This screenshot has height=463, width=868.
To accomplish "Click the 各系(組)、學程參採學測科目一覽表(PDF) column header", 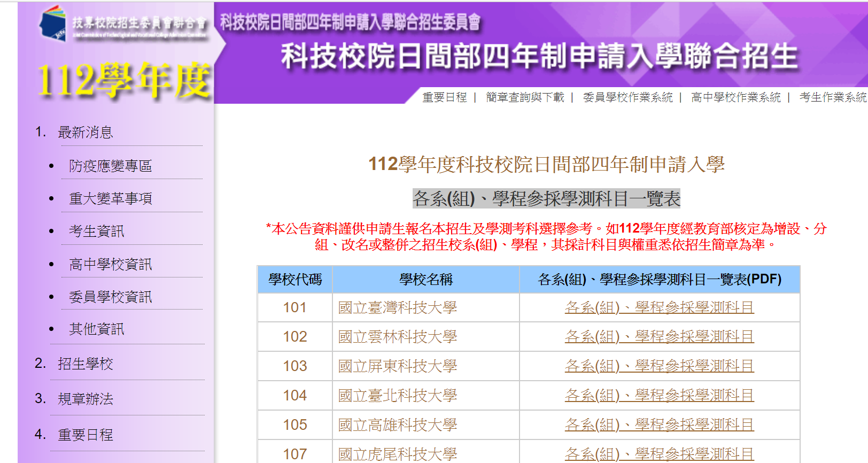I will 660,279.
